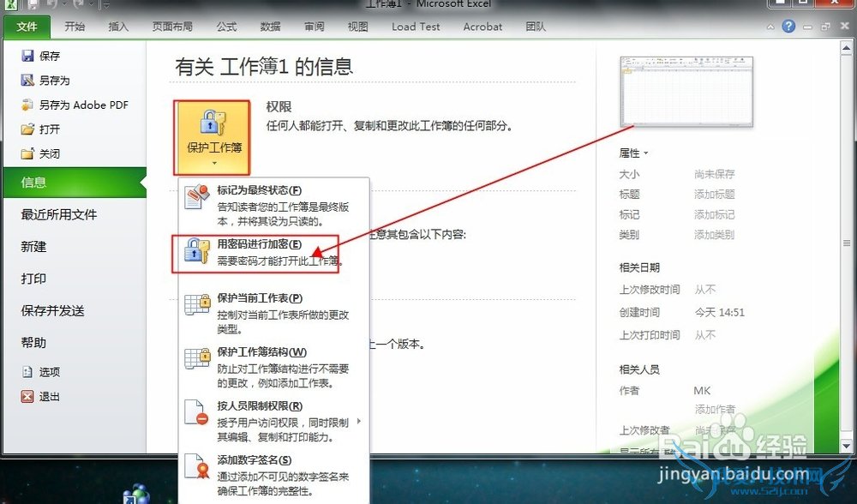Expand 按人员限制权限 submenu arrow
Image resolution: width=857 pixels, height=504 pixels.
point(358,421)
